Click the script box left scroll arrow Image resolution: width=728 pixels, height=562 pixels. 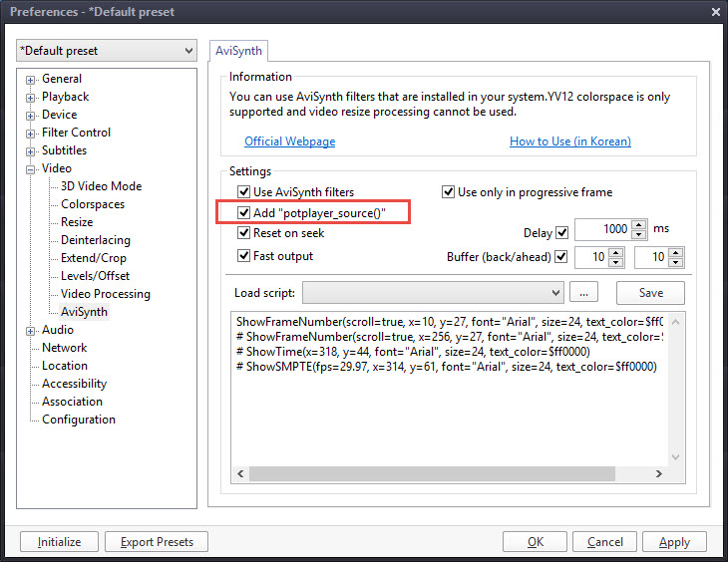pos(240,474)
